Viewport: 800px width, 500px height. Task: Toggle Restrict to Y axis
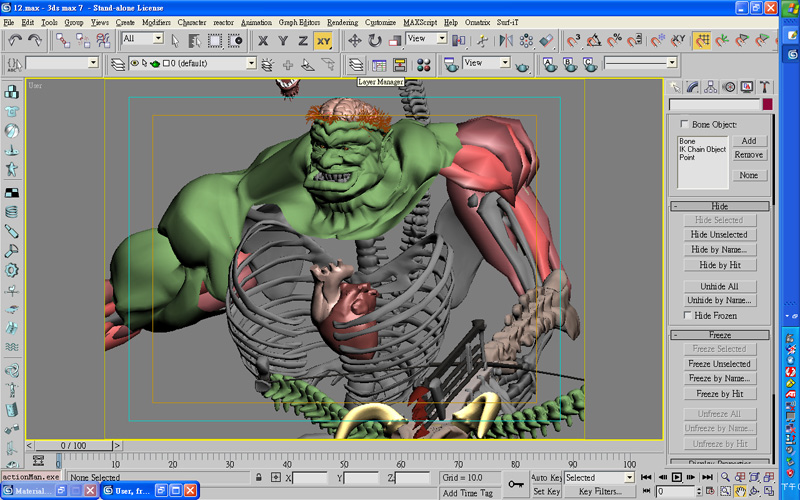point(283,40)
